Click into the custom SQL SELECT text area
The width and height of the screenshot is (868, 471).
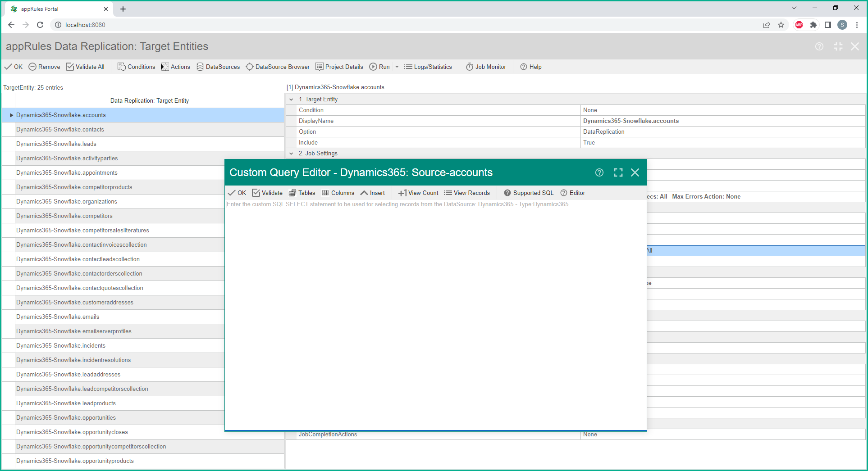click(435, 314)
